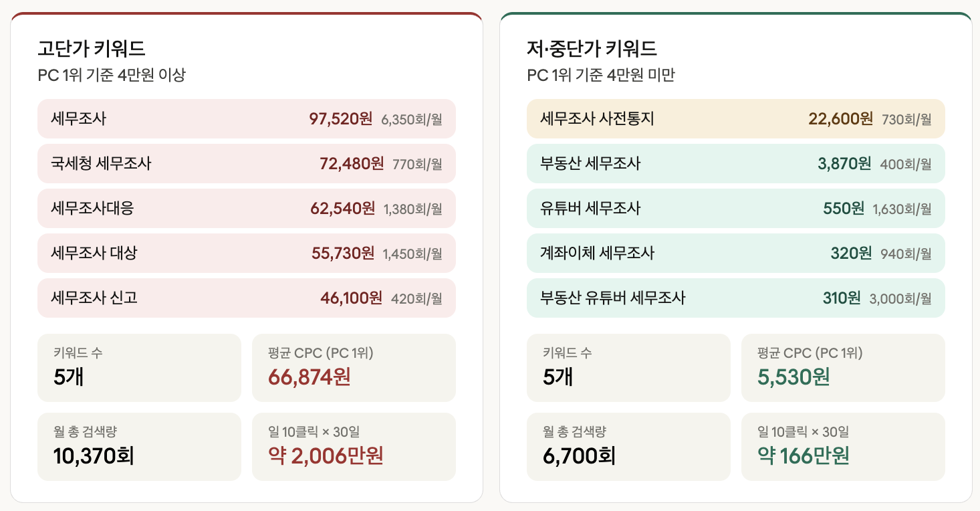The width and height of the screenshot is (980, 511).
Task: Select the 10,370회 monthly search volume box
Action: (x=139, y=447)
